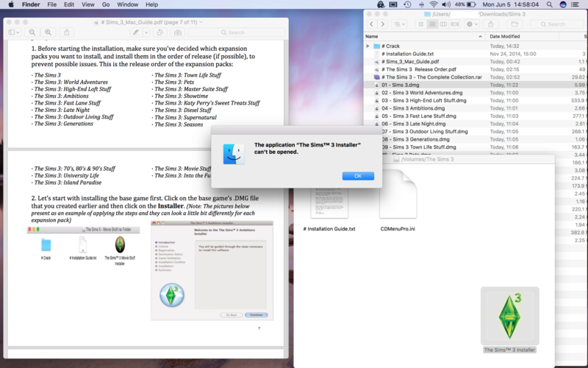Click Finder window's Search field

point(557,24)
